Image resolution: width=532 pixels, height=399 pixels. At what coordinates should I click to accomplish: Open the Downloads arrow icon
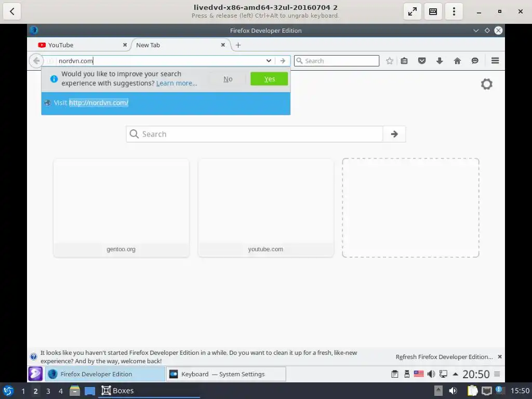(440, 61)
